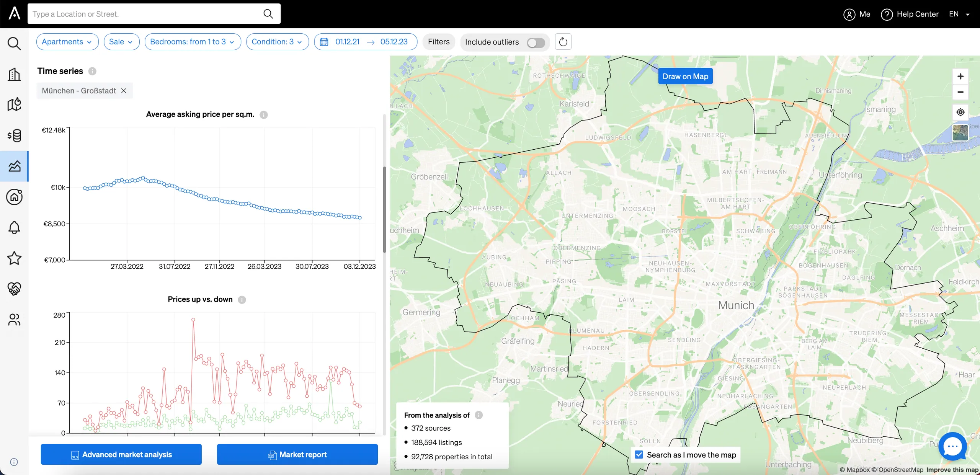Viewport: 980px width, 475px height.
Task: Click info icon beside From the analysis of
Action: 479,415
